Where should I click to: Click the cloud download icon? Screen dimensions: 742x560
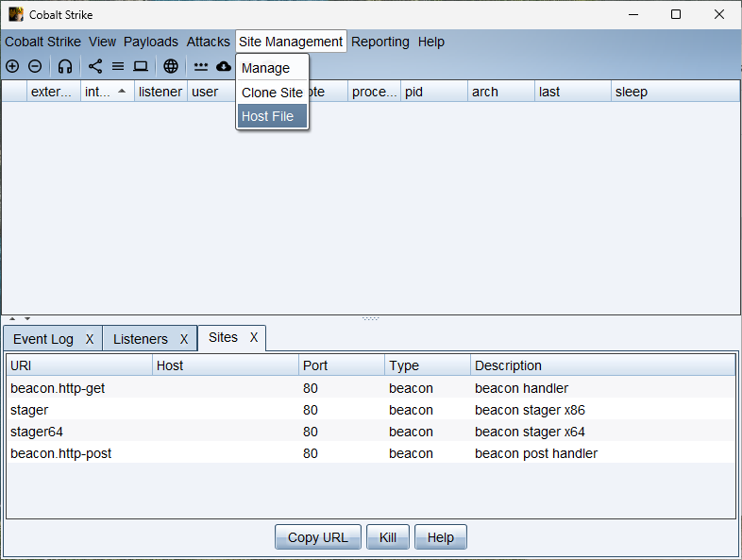pos(224,66)
